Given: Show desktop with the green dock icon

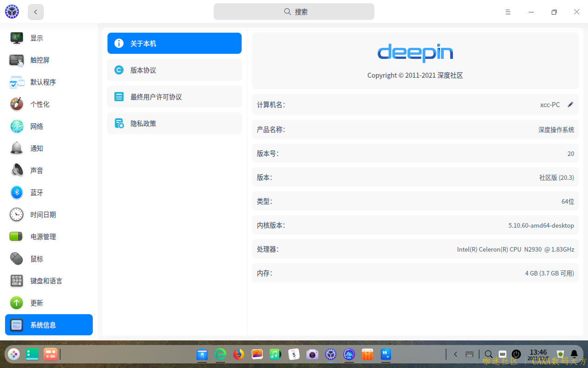Looking at the screenshot, I should coord(32,354).
